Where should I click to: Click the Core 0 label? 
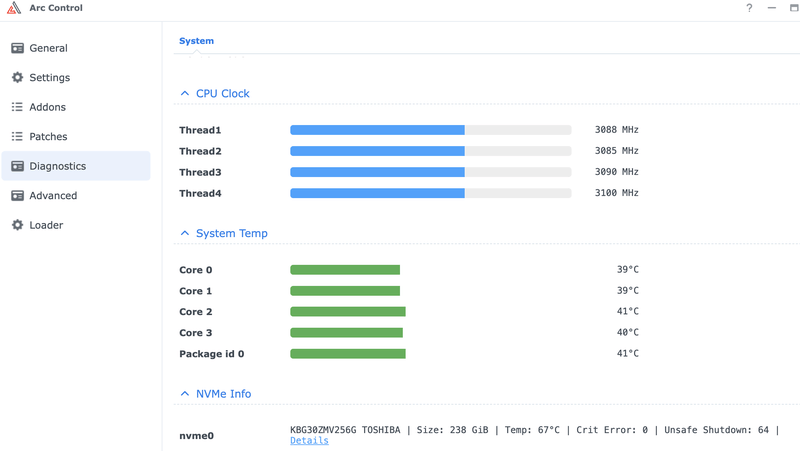pyautogui.click(x=195, y=270)
